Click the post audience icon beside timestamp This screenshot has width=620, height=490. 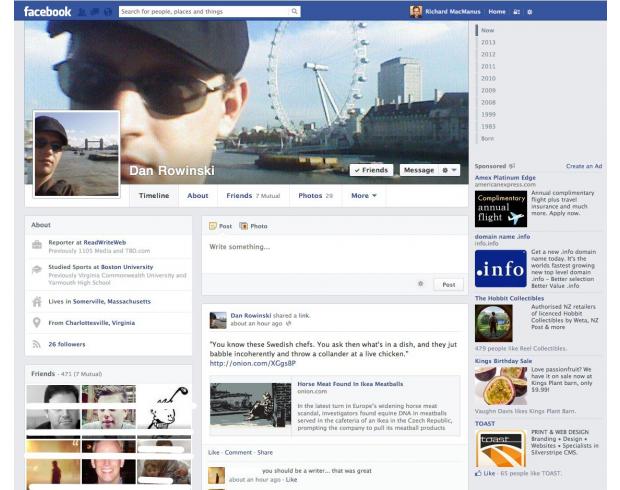pyautogui.click(x=288, y=324)
